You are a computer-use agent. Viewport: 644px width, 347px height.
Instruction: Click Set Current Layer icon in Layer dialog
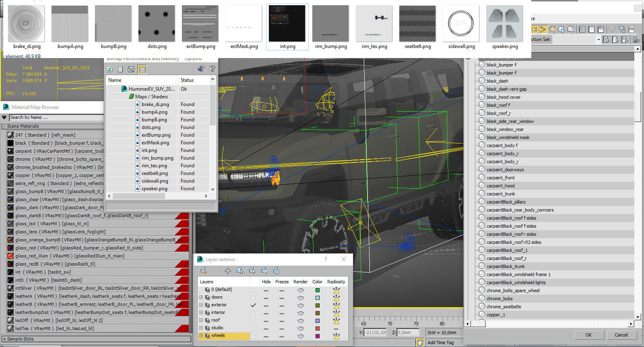252,271
